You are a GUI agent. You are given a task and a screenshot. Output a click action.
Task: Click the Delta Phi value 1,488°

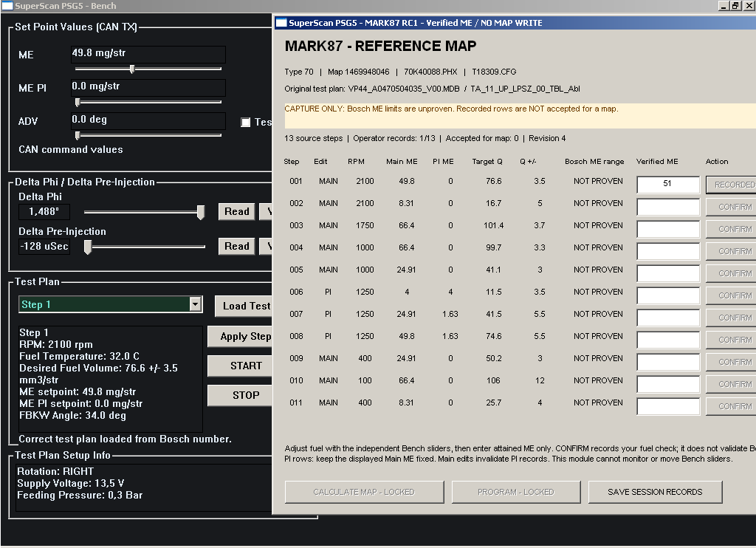tap(44, 211)
